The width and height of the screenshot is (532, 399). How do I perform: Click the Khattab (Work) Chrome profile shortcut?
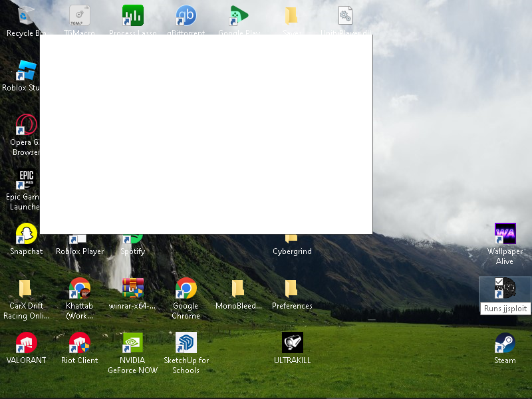[x=79, y=289]
